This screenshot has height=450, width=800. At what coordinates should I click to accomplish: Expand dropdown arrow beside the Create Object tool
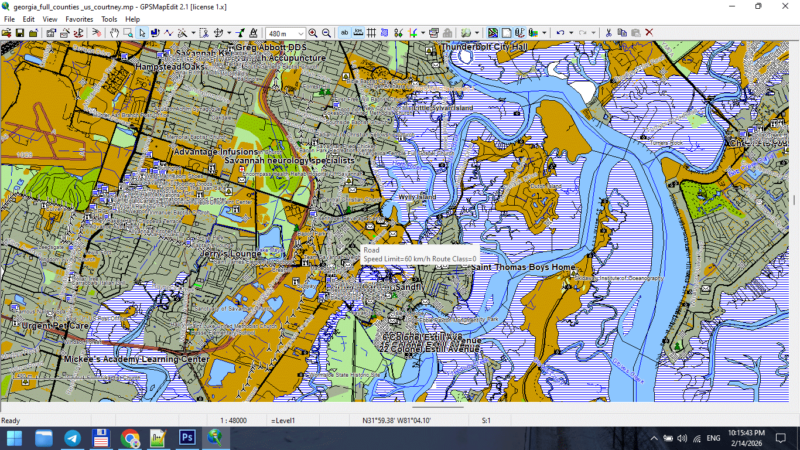[193, 33]
